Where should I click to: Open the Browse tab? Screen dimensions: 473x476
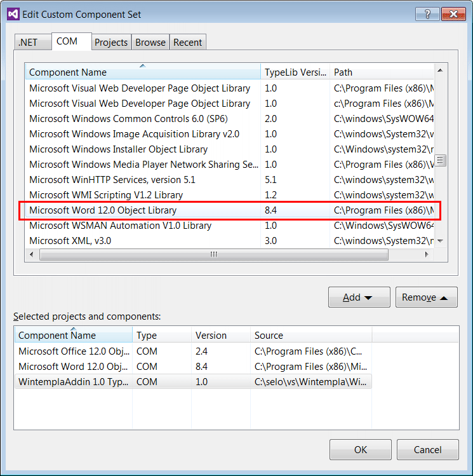tap(150, 42)
